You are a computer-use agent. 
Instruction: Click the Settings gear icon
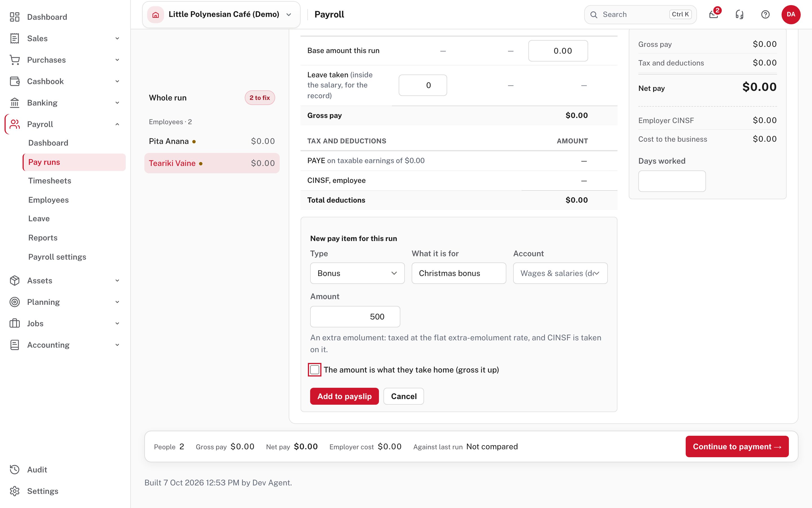click(x=14, y=491)
